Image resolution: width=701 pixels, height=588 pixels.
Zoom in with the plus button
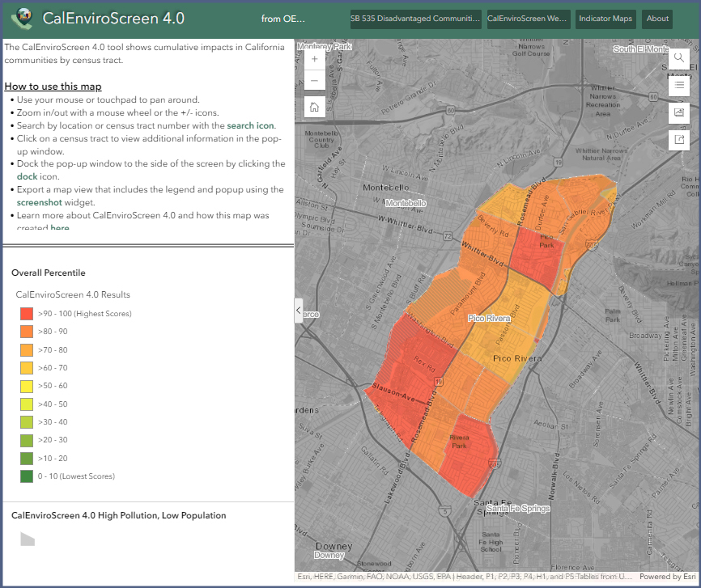(x=314, y=59)
